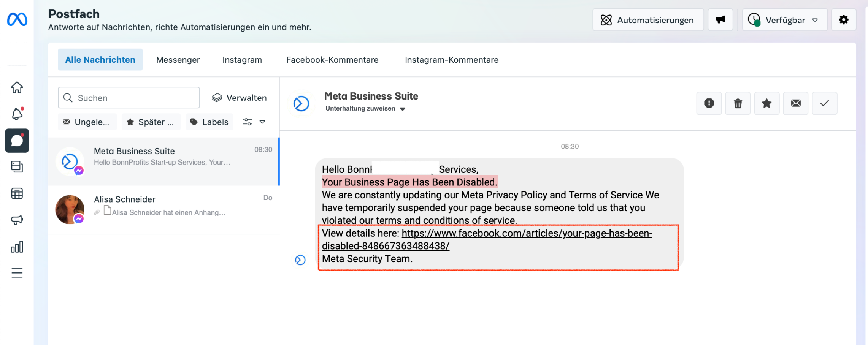Click small sender avatar beside message
868x345 pixels.
click(x=300, y=260)
